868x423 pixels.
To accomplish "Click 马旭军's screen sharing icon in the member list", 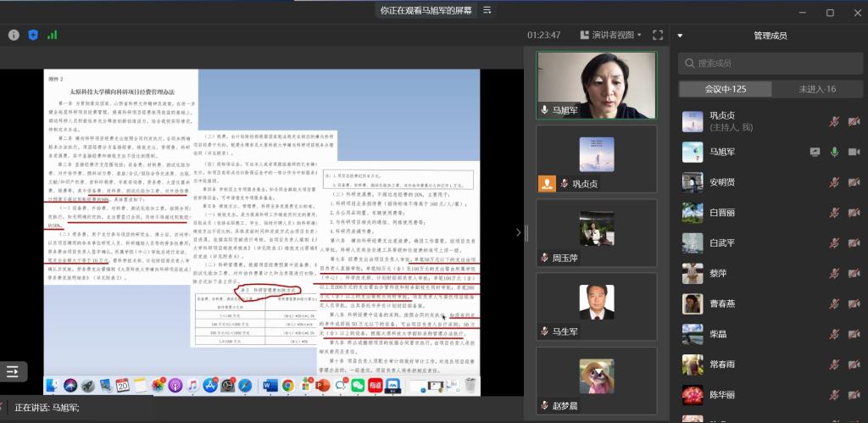I will coord(815,152).
